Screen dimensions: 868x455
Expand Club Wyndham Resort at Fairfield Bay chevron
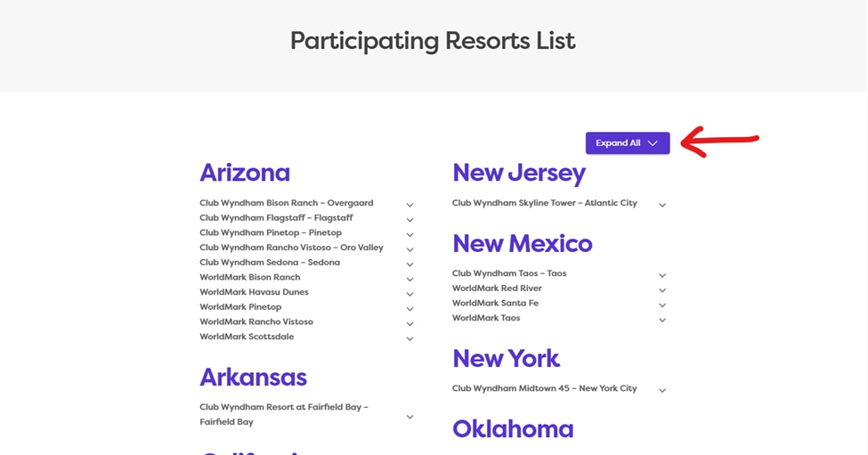tap(410, 417)
